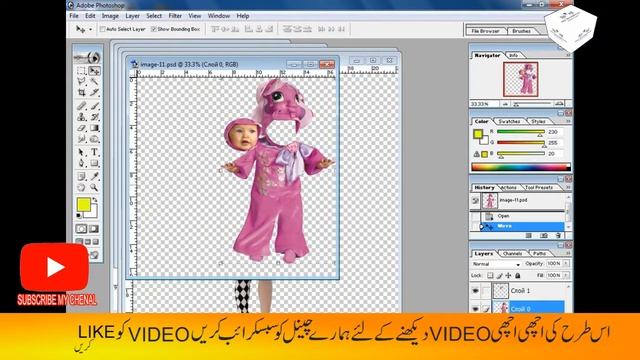Open blend mode Normal dropdown

click(496, 264)
